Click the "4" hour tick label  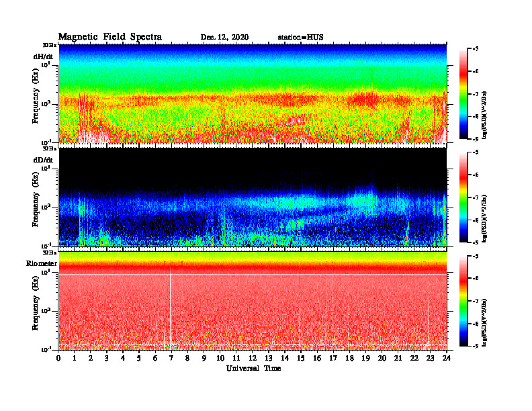[123, 359]
